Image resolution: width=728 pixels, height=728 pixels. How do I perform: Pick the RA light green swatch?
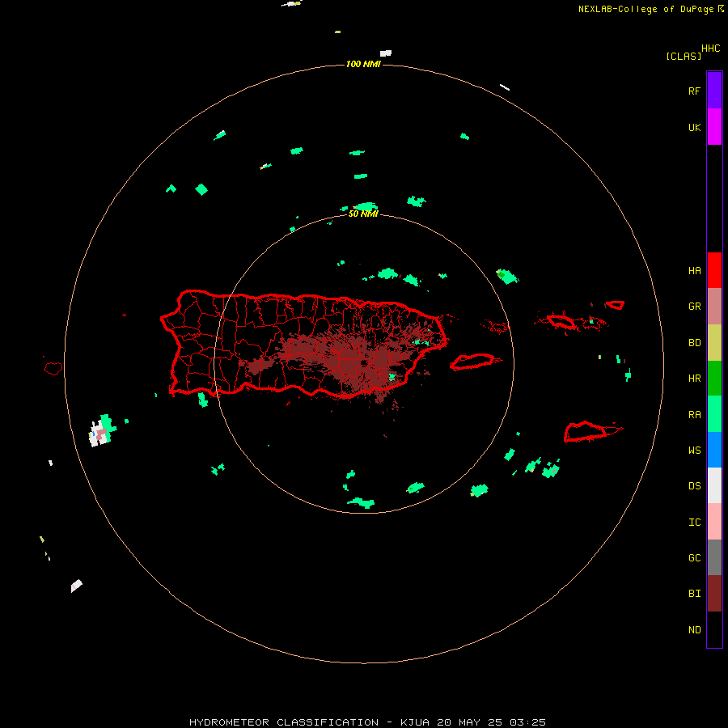pyautogui.click(x=714, y=414)
